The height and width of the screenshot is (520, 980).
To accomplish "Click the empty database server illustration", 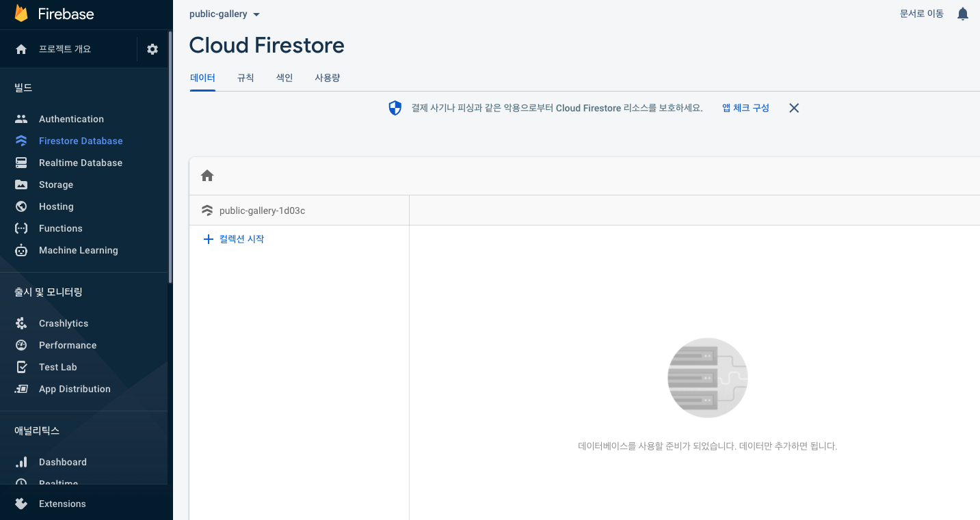I will [x=707, y=378].
